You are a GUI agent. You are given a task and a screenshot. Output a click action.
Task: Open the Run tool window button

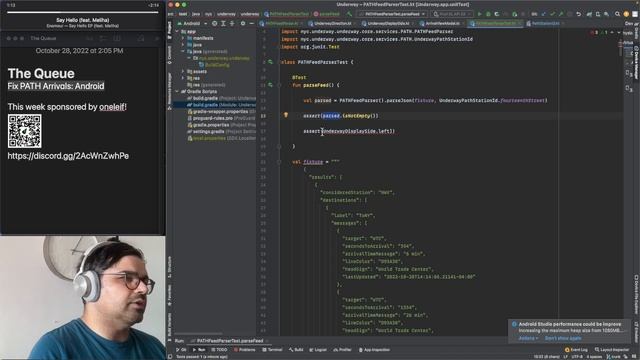pyautogui.click(x=199, y=350)
